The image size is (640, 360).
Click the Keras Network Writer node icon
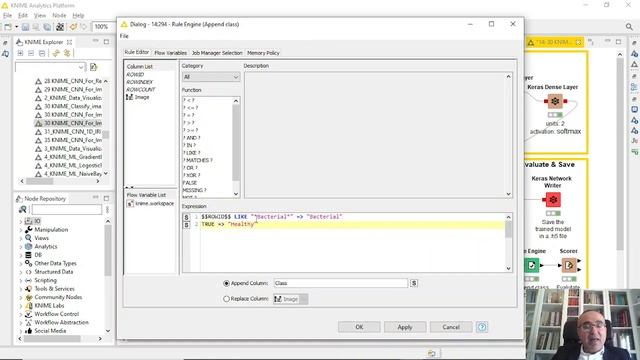pos(553,200)
